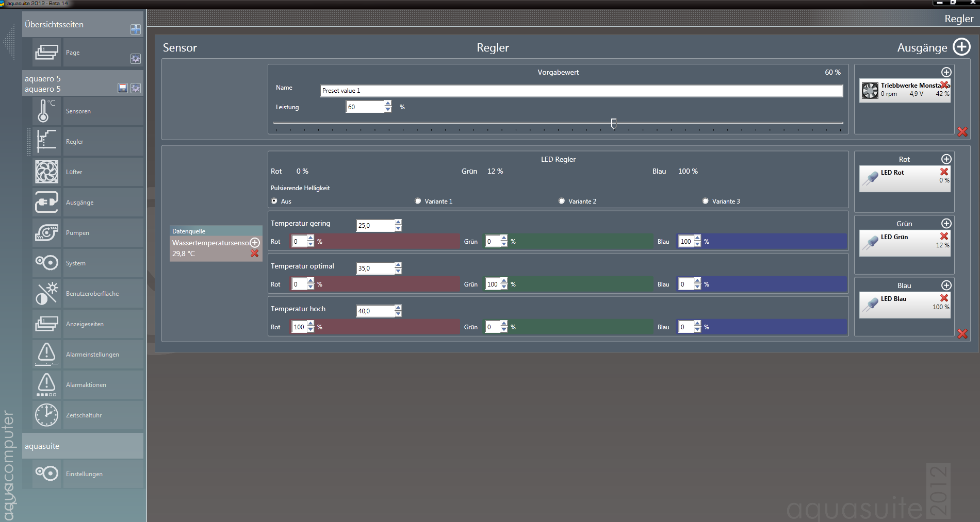Image resolution: width=980 pixels, height=522 pixels.
Task: Open the Regler curve icon in sidebar
Action: pos(46,141)
